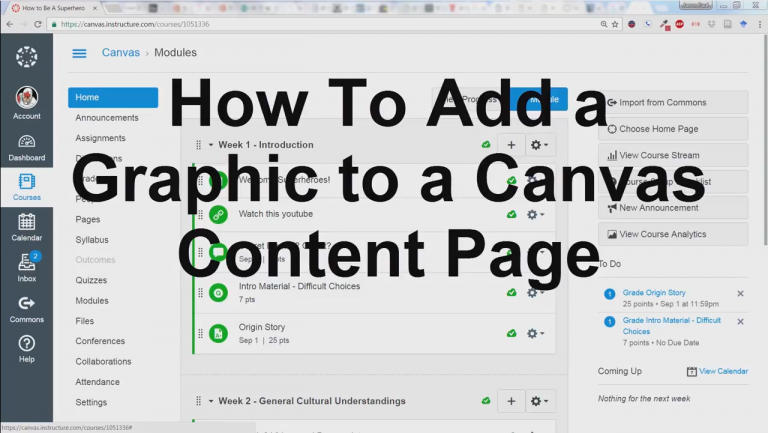768x433 pixels.
Task: Open Syllabus in course navigation
Action: coord(92,240)
